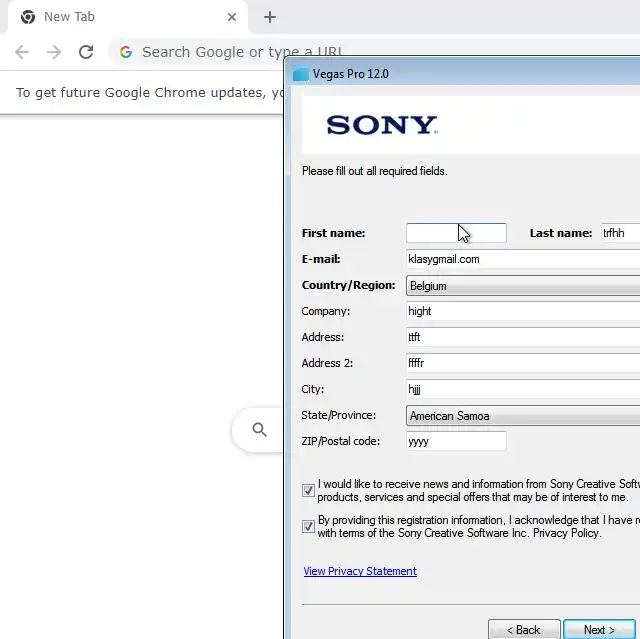The image size is (640, 639).
Task: Click the Address 2 field containing ffffr
Action: pyautogui.click(x=523, y=363)
